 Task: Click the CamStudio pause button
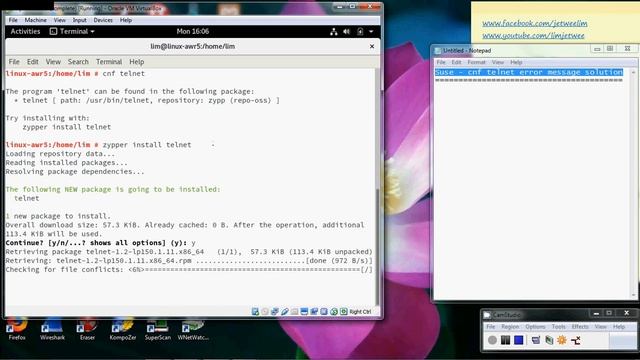tap(505, 340)
